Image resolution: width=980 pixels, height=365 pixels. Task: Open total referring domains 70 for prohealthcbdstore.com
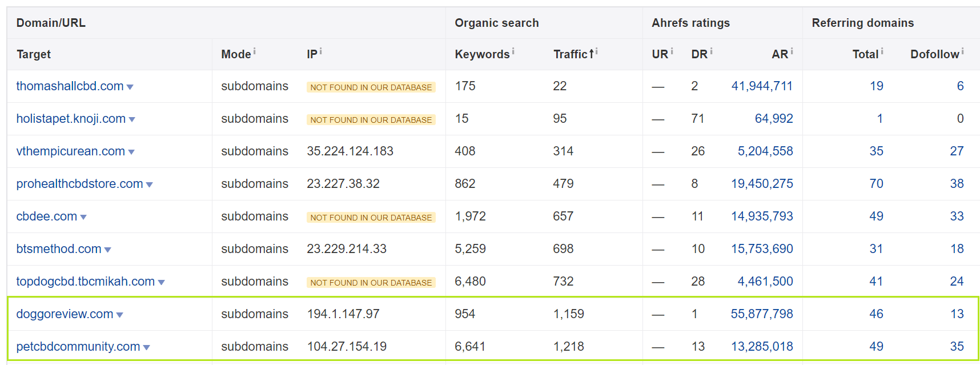[877, 184]
